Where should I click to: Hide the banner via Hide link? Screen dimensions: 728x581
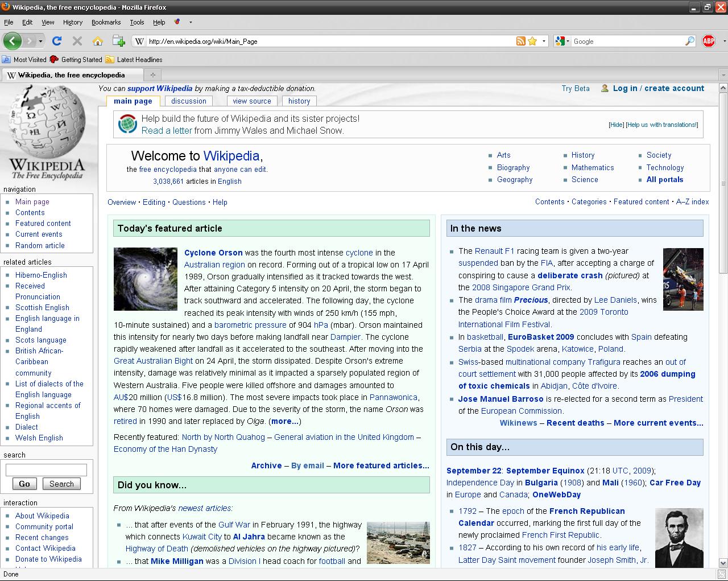click(616, 125)
